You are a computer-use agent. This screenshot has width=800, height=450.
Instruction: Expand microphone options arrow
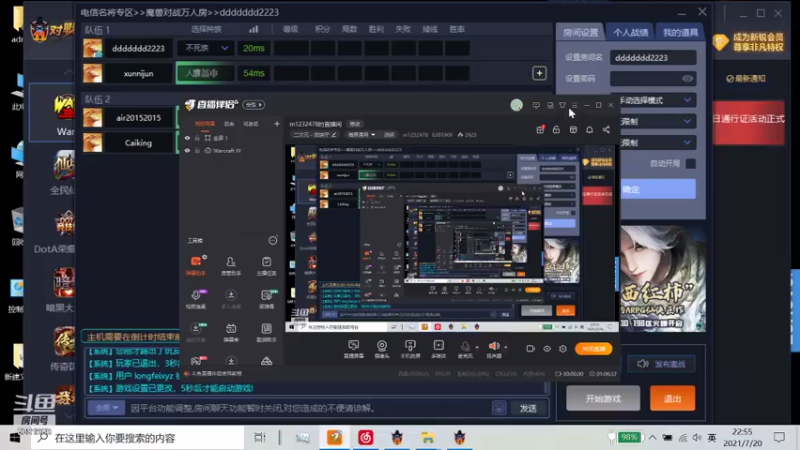click(477, 347)
